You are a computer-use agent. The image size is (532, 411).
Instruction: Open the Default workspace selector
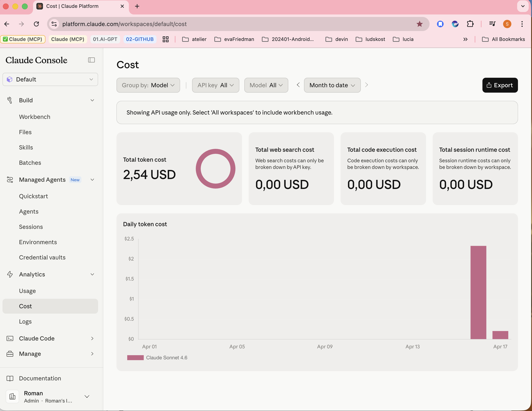pyautogui.click(x=50, y=80)
